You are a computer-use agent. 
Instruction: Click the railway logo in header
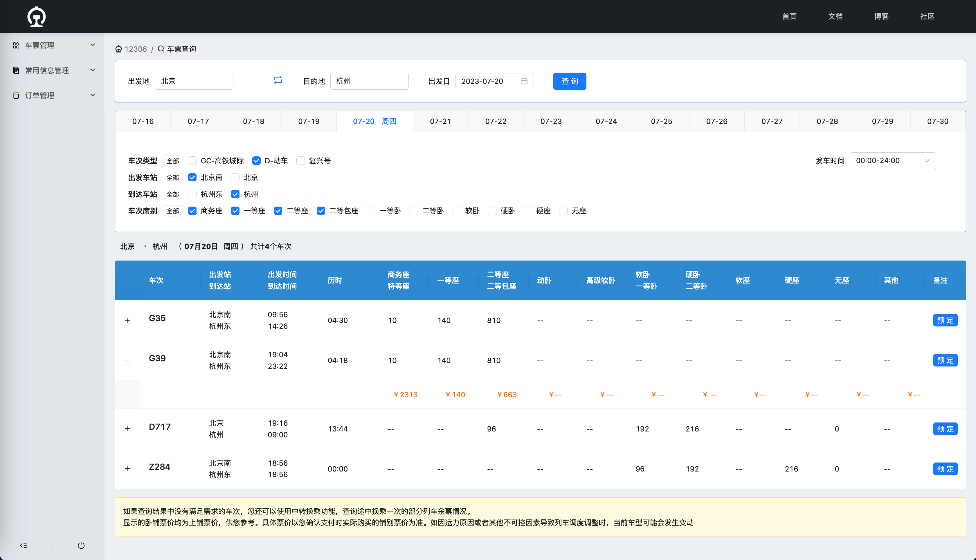[37, 17]
